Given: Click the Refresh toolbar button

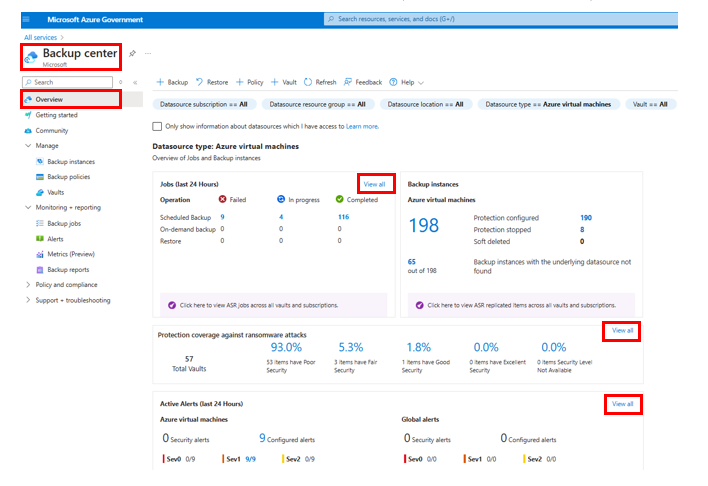Looking at the screenshot, I should tap(320, 82).
